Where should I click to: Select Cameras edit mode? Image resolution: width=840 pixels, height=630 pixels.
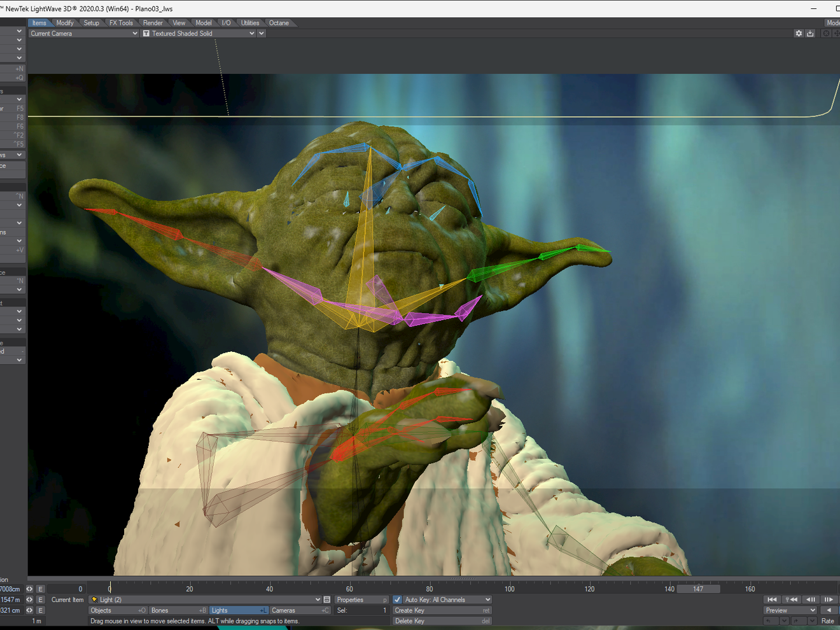click(300, 610)
